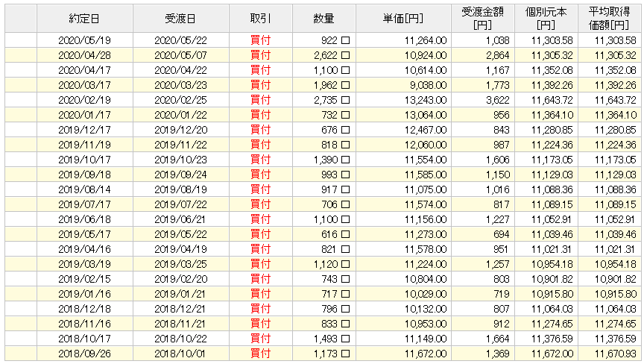Click settlement amount 1,150
The height and width of the screenshot is (364, 644).
(497, 175)
